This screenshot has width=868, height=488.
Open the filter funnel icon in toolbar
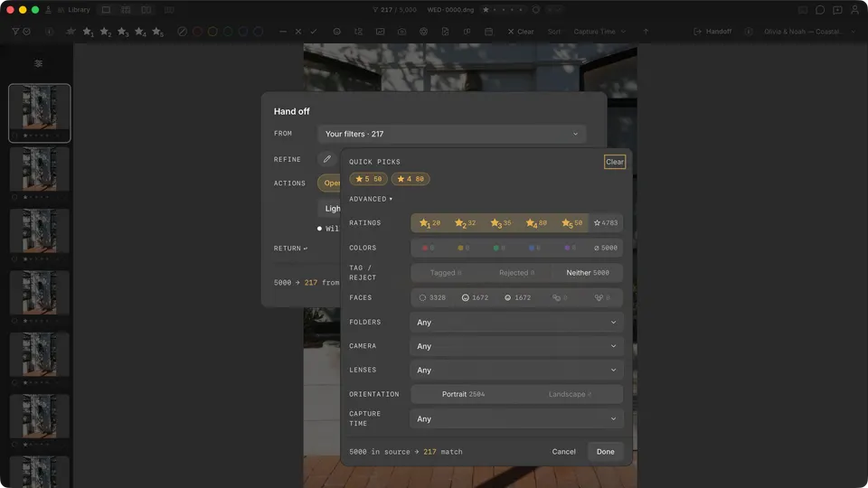tap(15, 32)
